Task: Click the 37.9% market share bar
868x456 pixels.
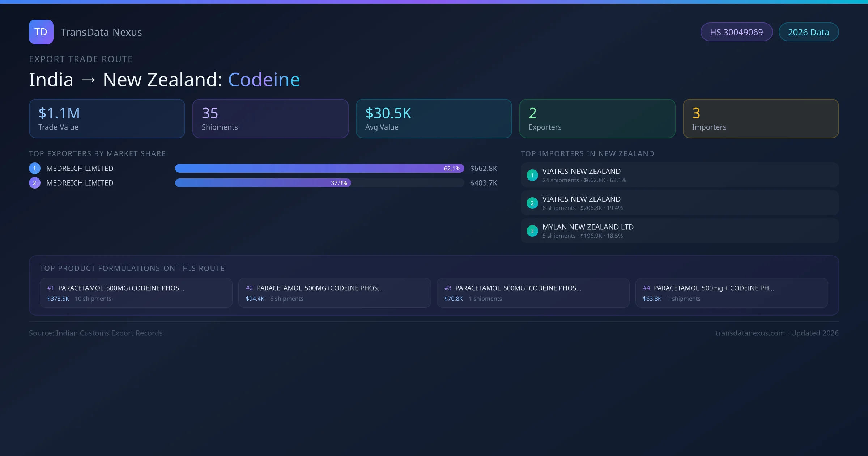Action: (263, 183)
